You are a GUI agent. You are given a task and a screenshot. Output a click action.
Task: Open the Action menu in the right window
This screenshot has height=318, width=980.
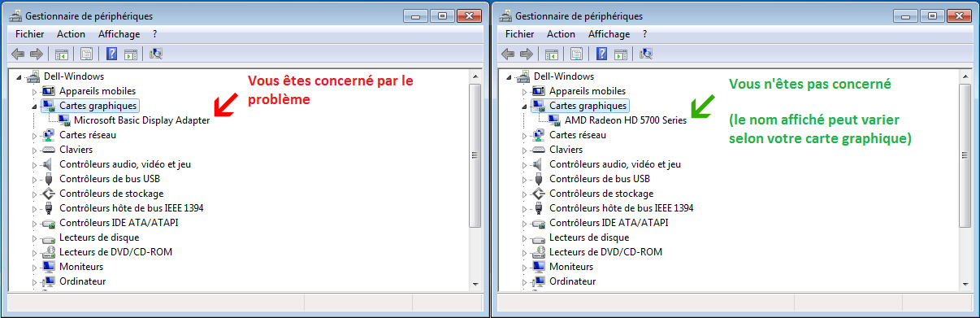pyautogui.click(x=561, y=34)
